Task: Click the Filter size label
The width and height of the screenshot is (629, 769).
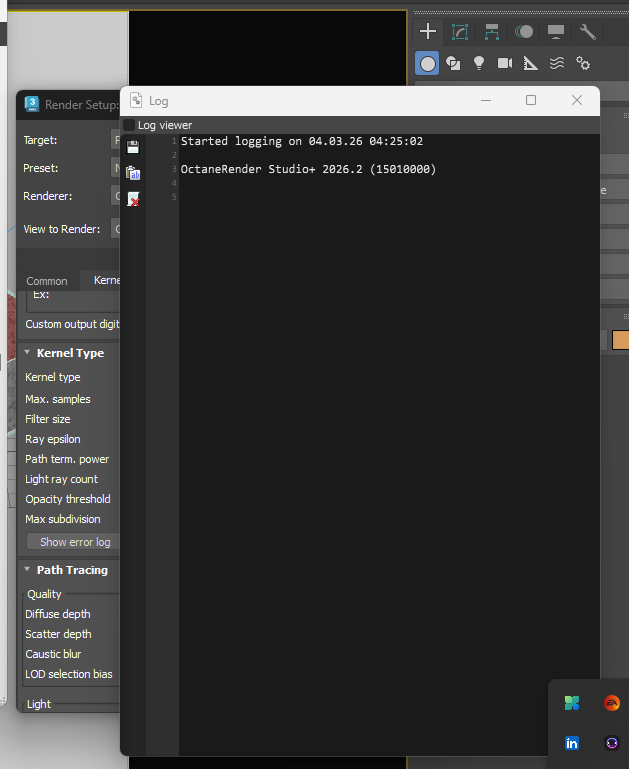Action: point(48,419)
